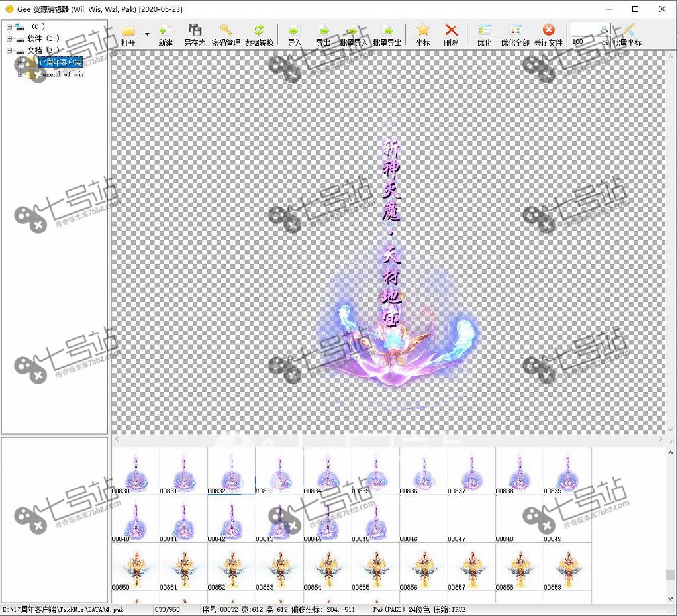The width and height of the screenshot is (678, 616).
Task: Select thumbnail 00842
Action: click(x=231, y=519)
